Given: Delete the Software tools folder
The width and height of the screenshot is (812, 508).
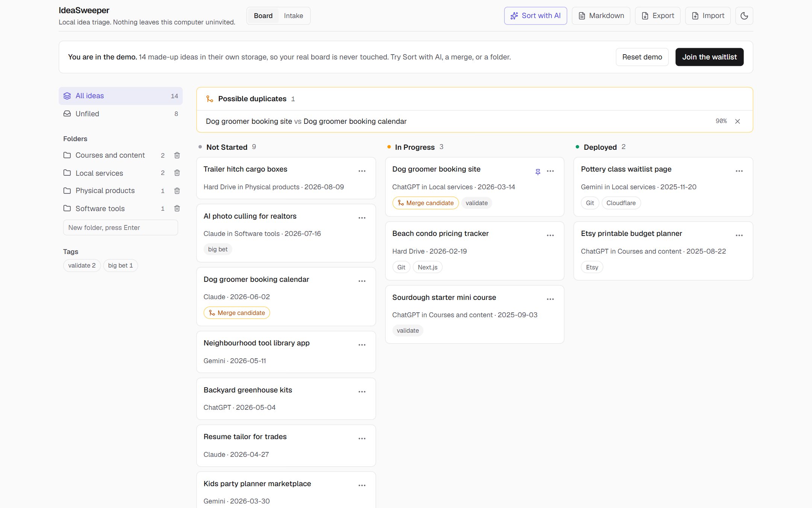Looking at the screenshot, I should (x=177, y=208).
